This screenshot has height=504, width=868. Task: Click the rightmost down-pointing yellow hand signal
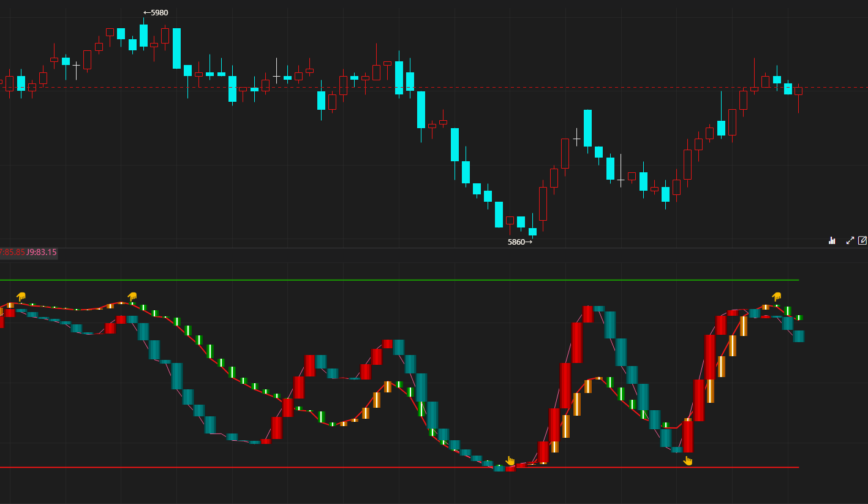pyautogui.click(x=777, y=297)
